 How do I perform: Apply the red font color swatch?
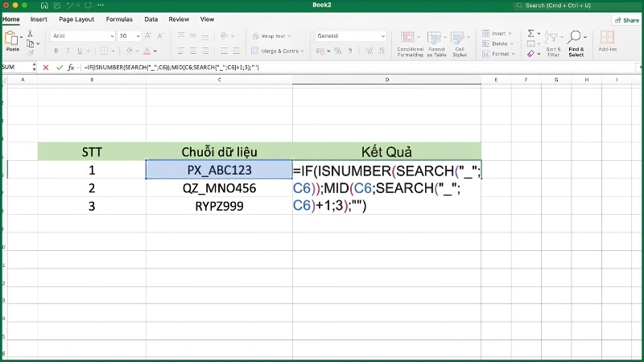[x=147, y=51]
